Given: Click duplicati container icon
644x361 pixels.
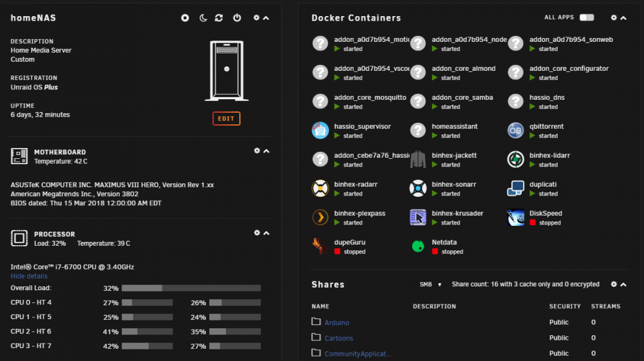Looking at the screenshot, I should [515, 189].
